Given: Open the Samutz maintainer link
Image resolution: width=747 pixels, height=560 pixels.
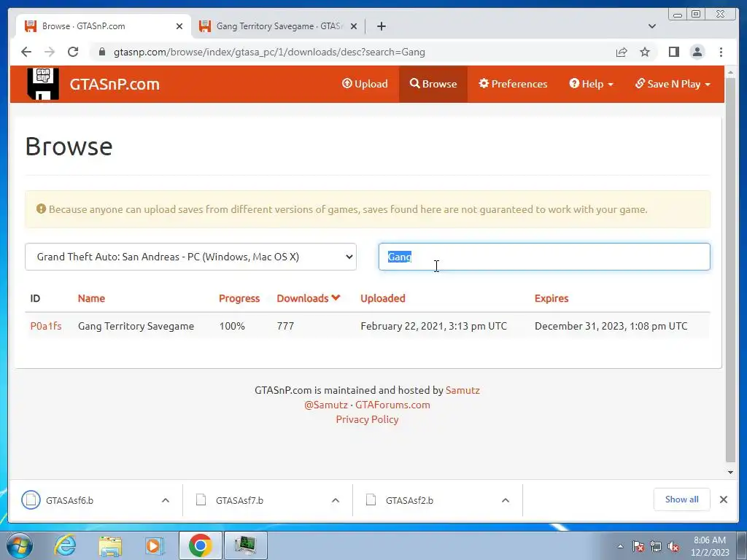Looking at the screenshot, I should 462,390.
